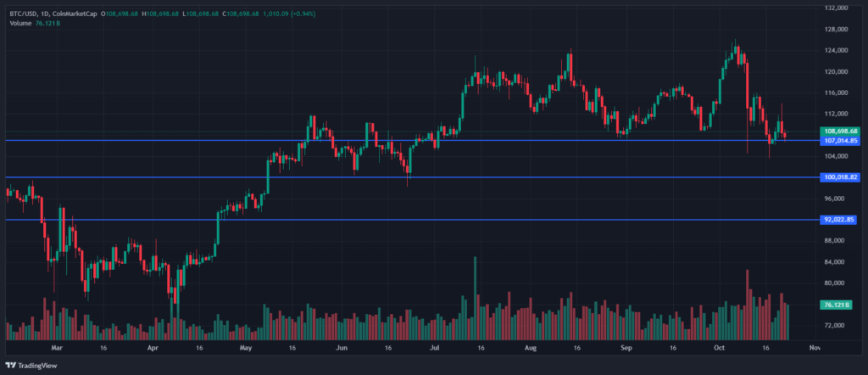Click the Jun label on time axis
Viewport: 868px width, 375px height.
pos(342,348)
